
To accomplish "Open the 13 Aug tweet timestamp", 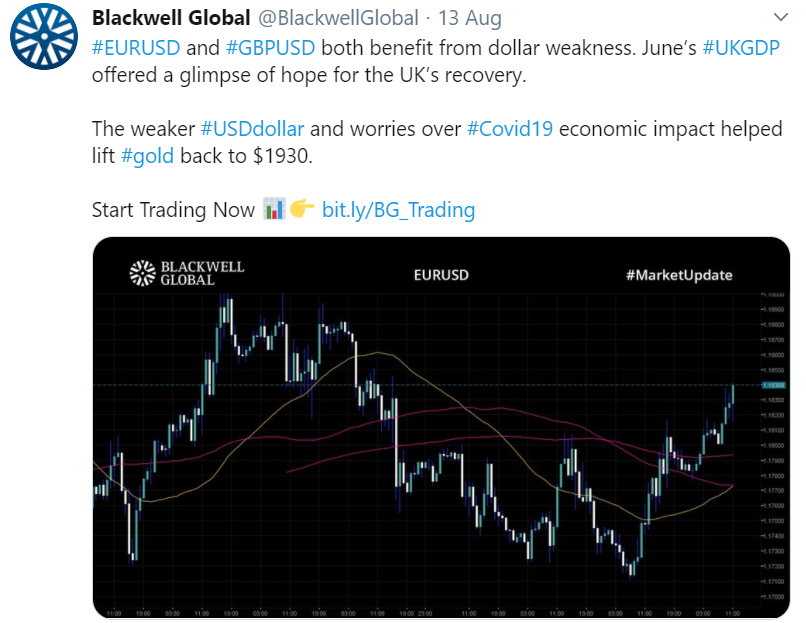I will (x=469, y=18).
